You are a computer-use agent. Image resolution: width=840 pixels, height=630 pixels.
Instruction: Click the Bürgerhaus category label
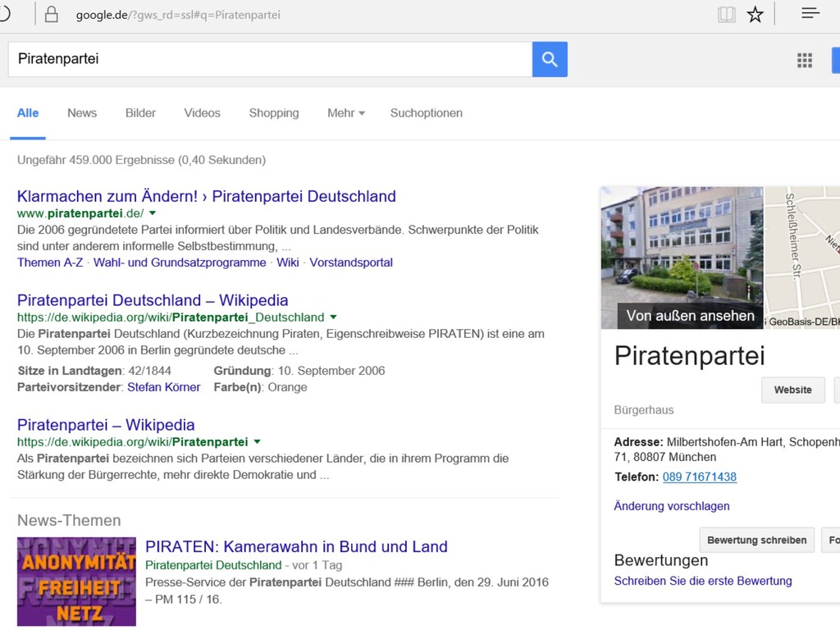pyautogui.click(x=643, y=410)
